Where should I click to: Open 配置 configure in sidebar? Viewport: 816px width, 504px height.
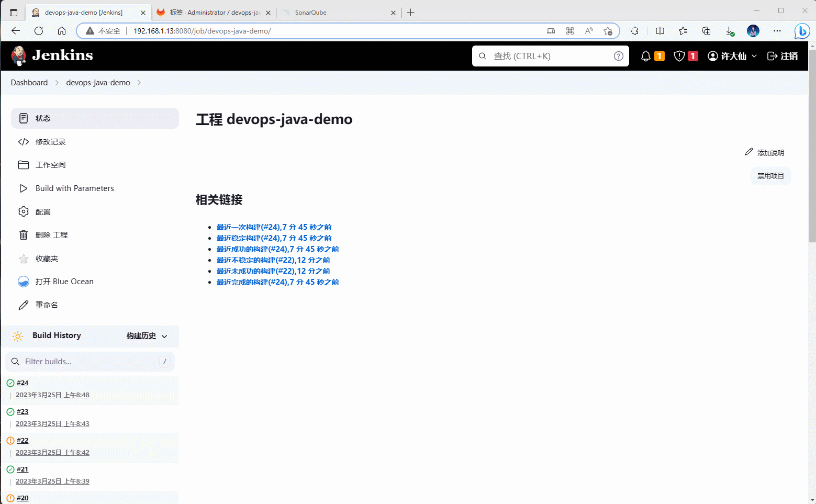point(43,212)
